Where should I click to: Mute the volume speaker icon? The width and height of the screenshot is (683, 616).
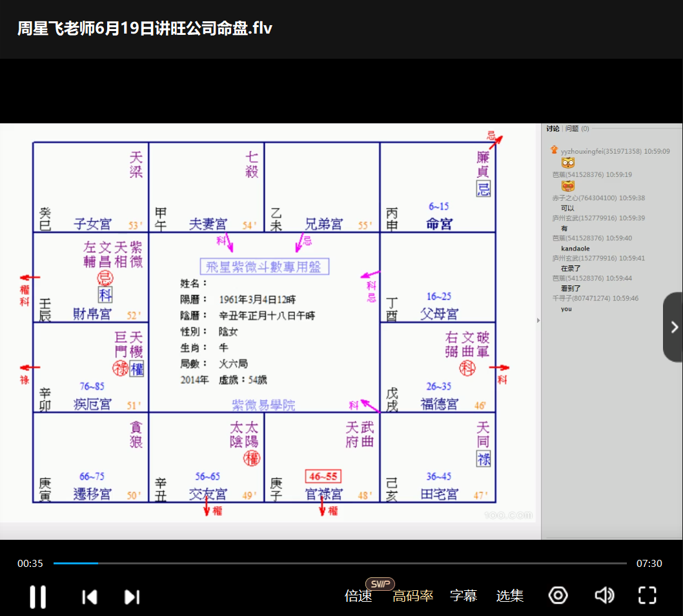[604, 595]
